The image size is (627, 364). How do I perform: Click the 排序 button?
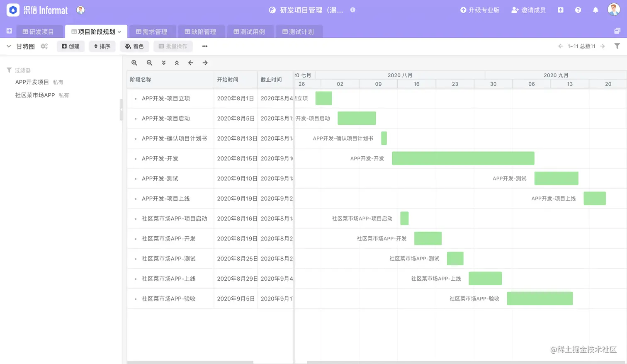(102, 46)
